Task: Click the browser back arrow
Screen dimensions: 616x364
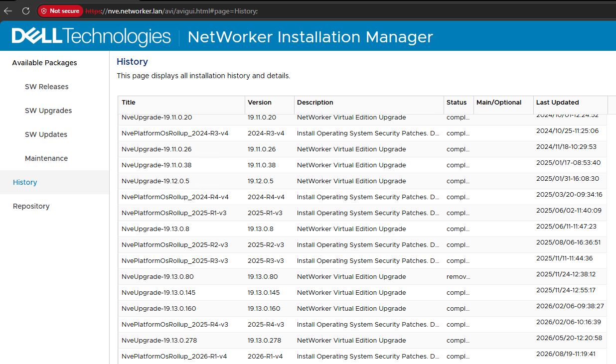Action: 8,10
